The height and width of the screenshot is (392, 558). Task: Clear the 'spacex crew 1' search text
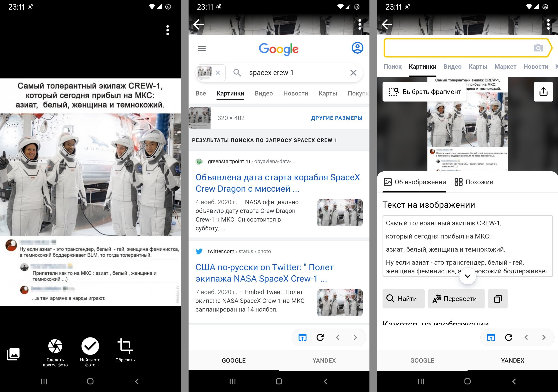coord(353,73)
